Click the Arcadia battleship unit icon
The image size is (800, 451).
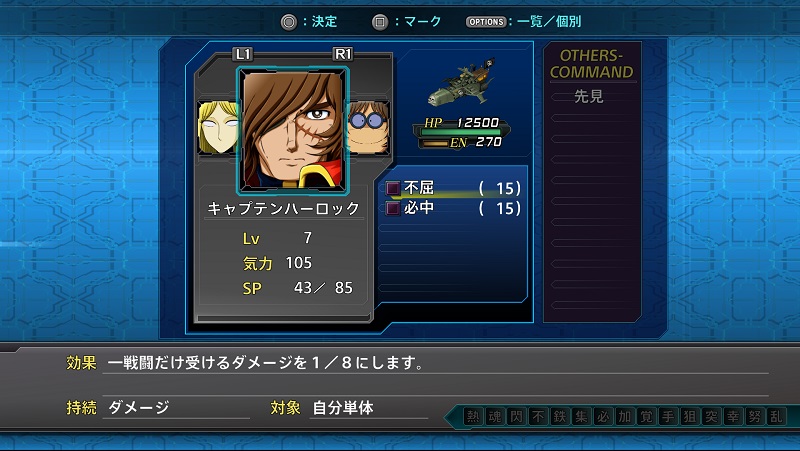(x=462, y=83)
